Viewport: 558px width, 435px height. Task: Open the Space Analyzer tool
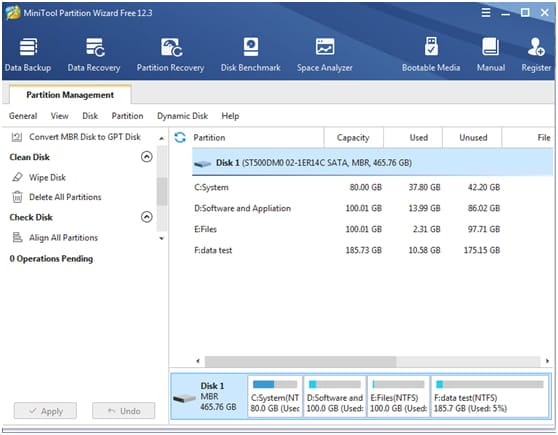[325, 54]
